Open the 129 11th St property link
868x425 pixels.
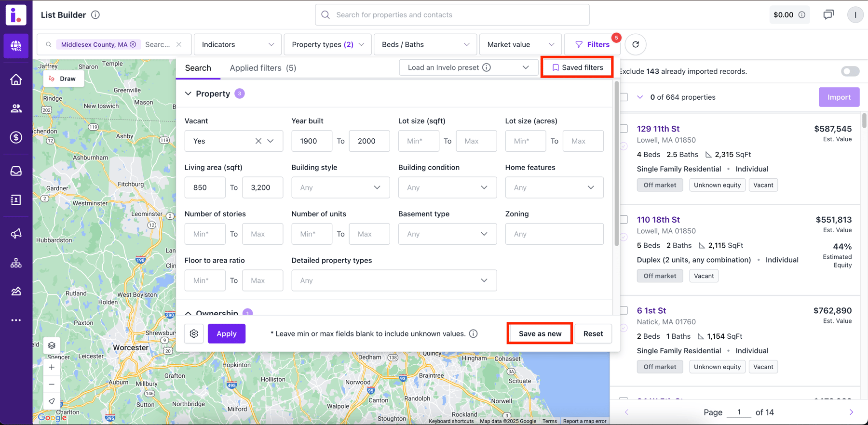[658, 129]
